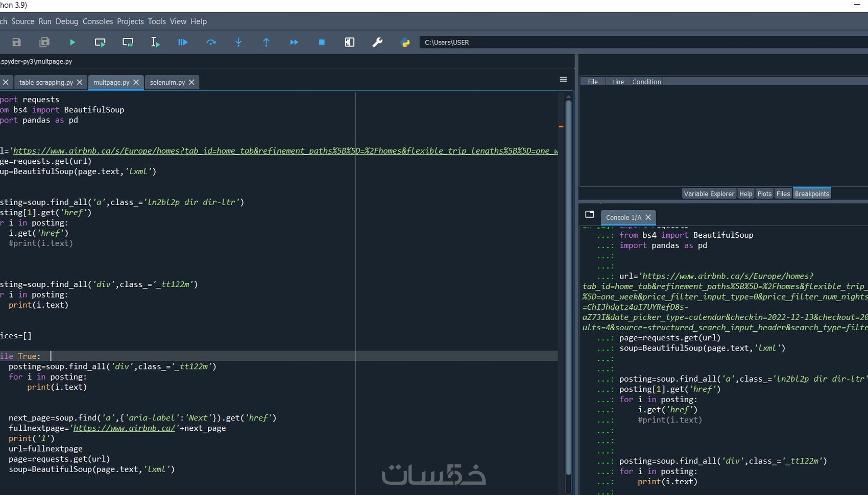The height and width of the screenshot is (495, 868).
Task: Step over the current line in debugger
Action: [x=211, y=42]
